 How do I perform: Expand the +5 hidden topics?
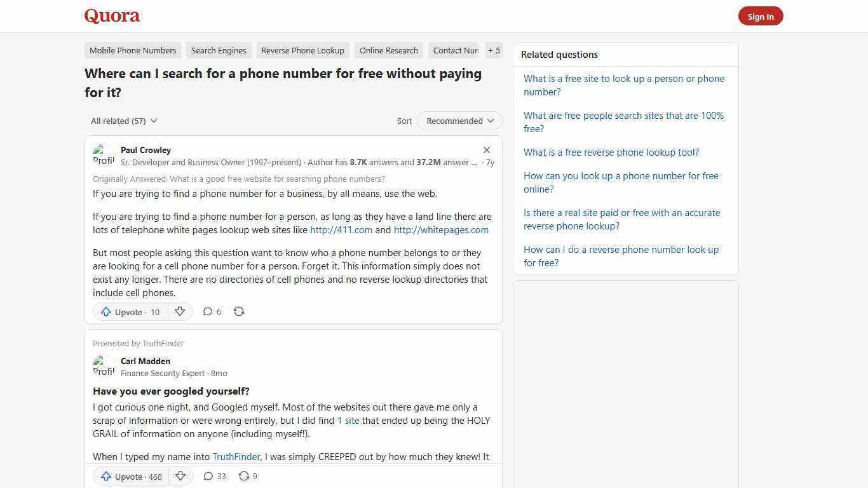[494, 50]
